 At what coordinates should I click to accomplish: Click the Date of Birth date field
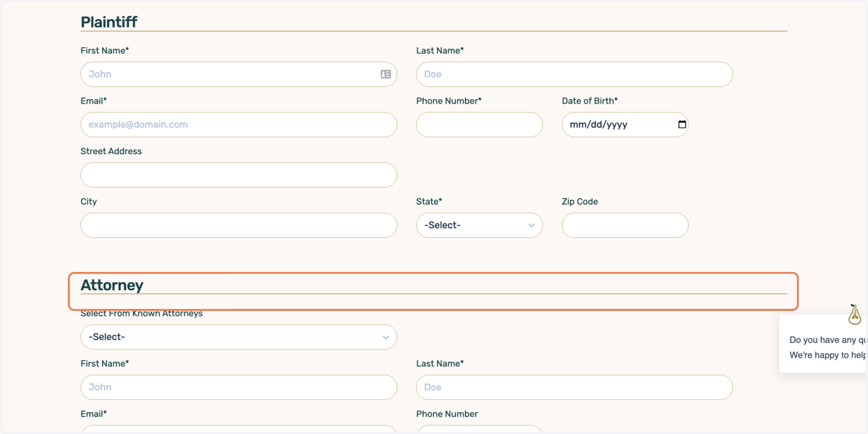point(625,124)
